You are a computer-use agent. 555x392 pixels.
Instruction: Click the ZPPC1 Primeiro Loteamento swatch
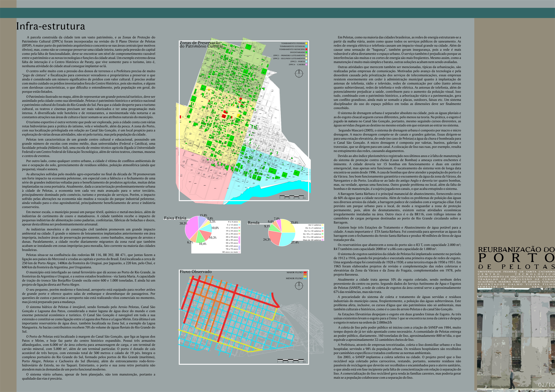pyautogui.click(x=306, y=55)
